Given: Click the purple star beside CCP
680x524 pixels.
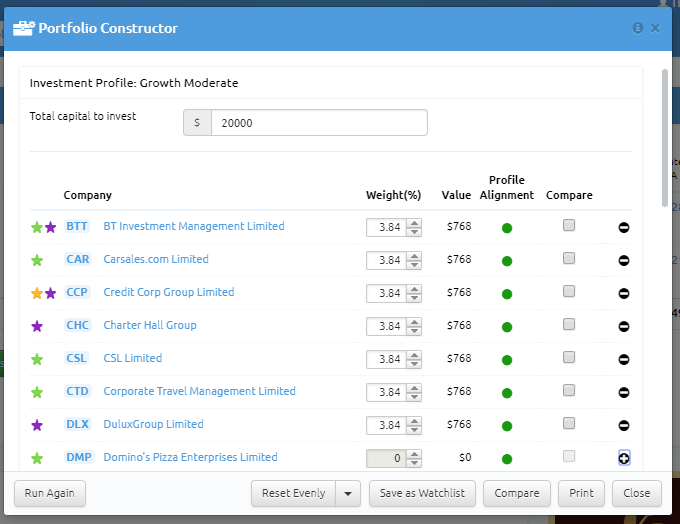Looking at the screenshot, I should point(50,293).
